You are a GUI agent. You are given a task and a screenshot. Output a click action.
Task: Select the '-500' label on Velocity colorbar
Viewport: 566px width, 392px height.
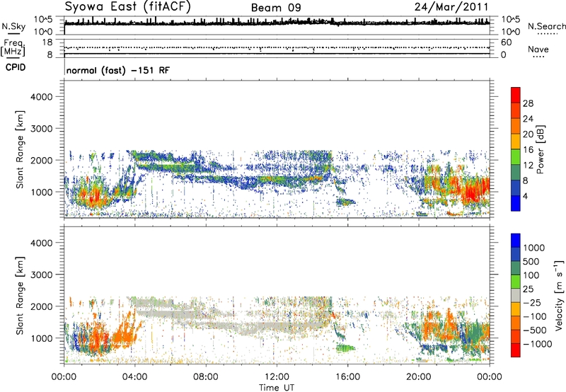click(x=535, y=330)
